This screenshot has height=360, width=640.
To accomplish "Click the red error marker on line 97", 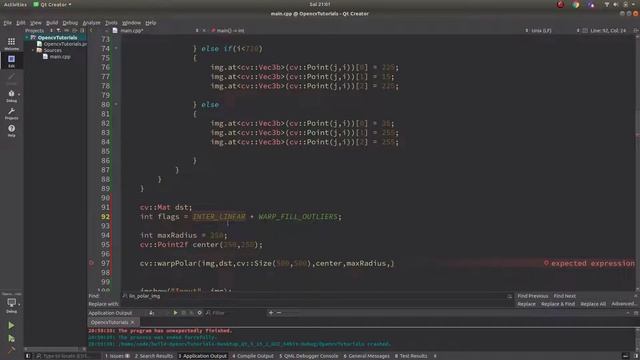I will [x=91, y=263].
